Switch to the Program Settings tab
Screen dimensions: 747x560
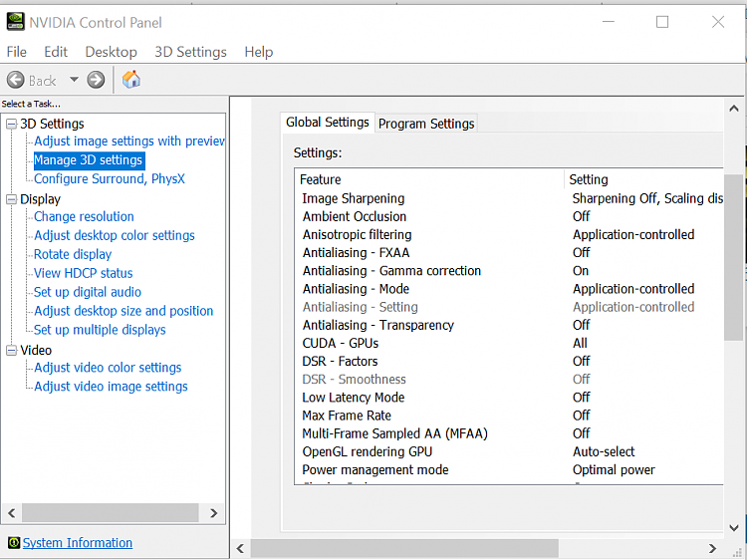426,124
